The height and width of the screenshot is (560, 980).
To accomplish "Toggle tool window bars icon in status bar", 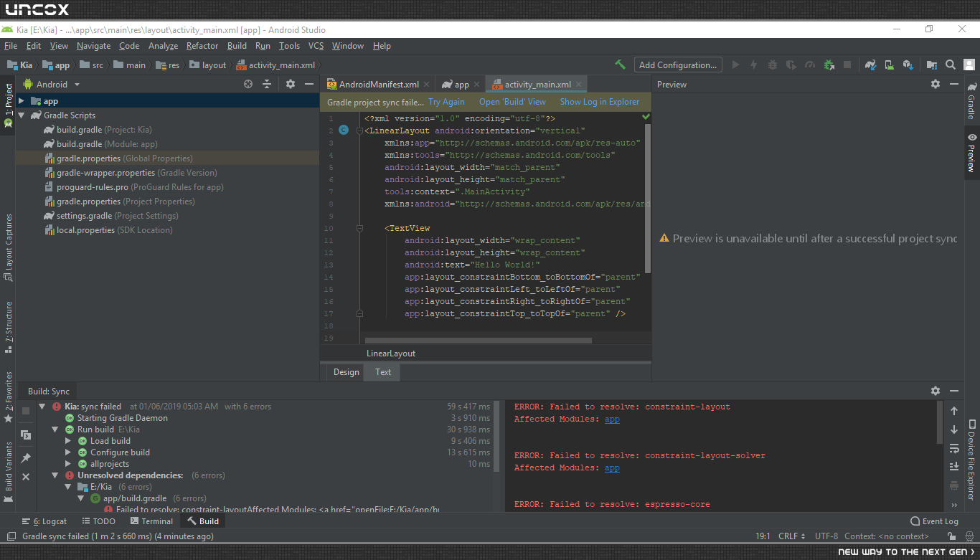I will point(10,536).
